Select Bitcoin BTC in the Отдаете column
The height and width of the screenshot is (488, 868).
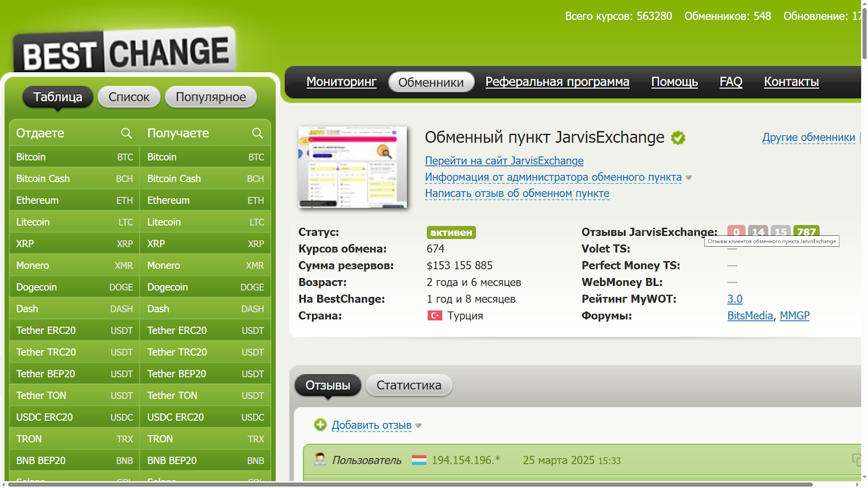tap(74, 157)
